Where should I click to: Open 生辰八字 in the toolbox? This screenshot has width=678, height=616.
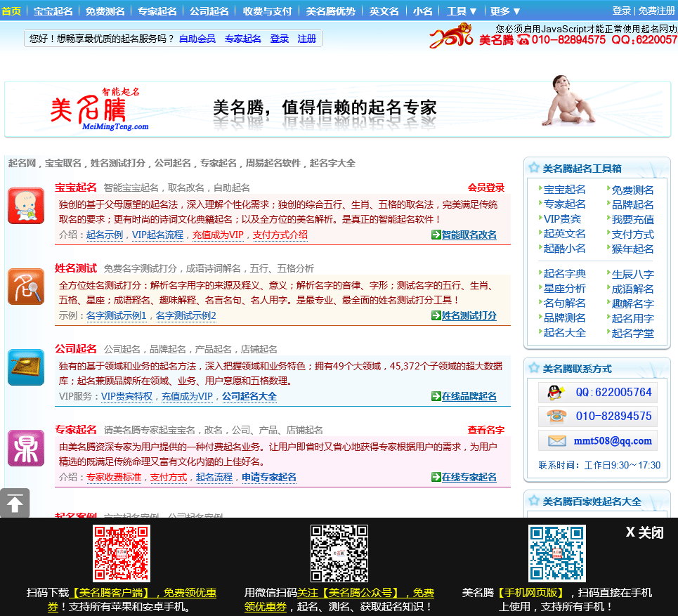click(x=632, y=275)
